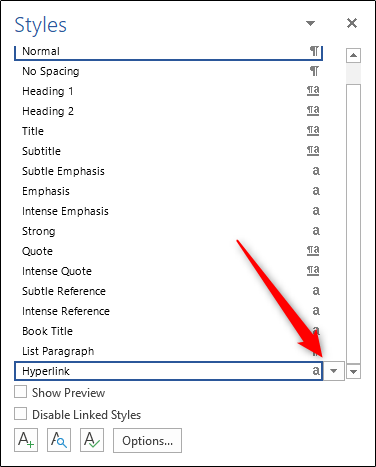Select the Book Title style
This screenshot has height=467, width=376.
[168, 331]
